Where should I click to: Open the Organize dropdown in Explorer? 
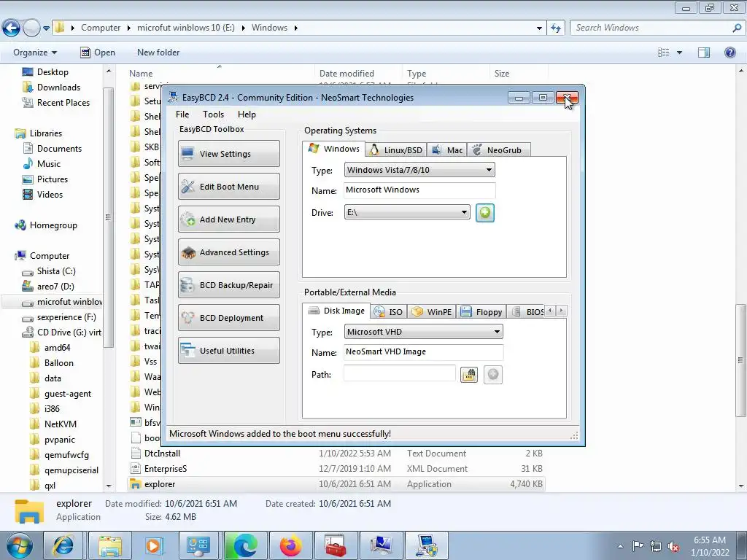35,52
